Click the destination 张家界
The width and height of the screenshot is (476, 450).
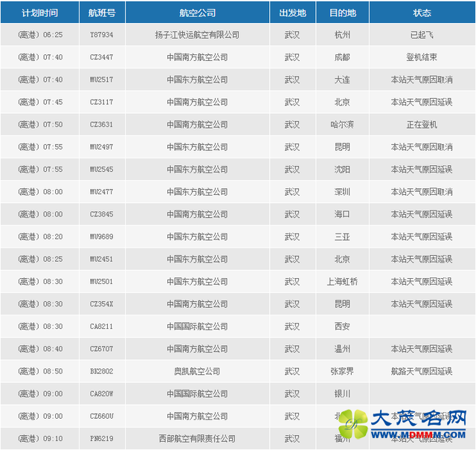point(342,371)
